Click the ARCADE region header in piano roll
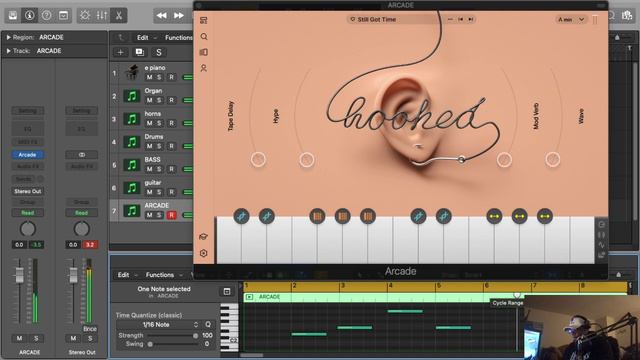Image resolution: width=640 pixels, height=360 pixels. click(435, 297)
